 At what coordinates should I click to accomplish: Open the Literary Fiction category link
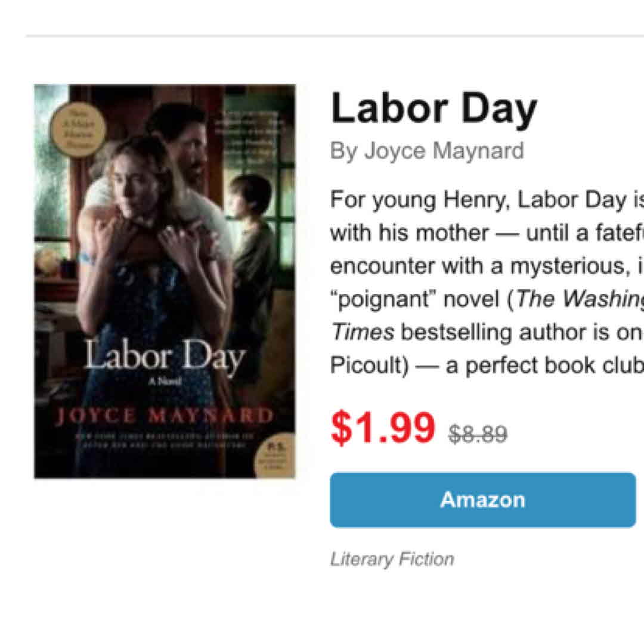point(392,559)
